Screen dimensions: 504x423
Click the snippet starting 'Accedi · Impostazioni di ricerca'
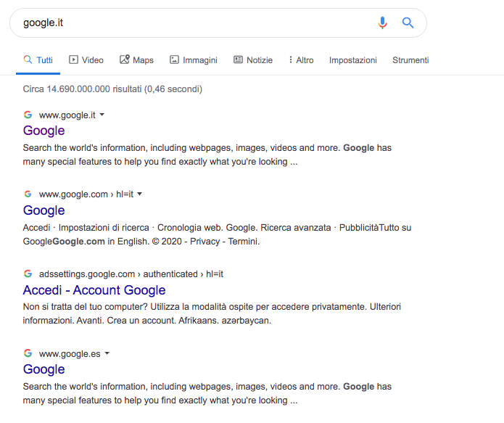coord(217,234)
